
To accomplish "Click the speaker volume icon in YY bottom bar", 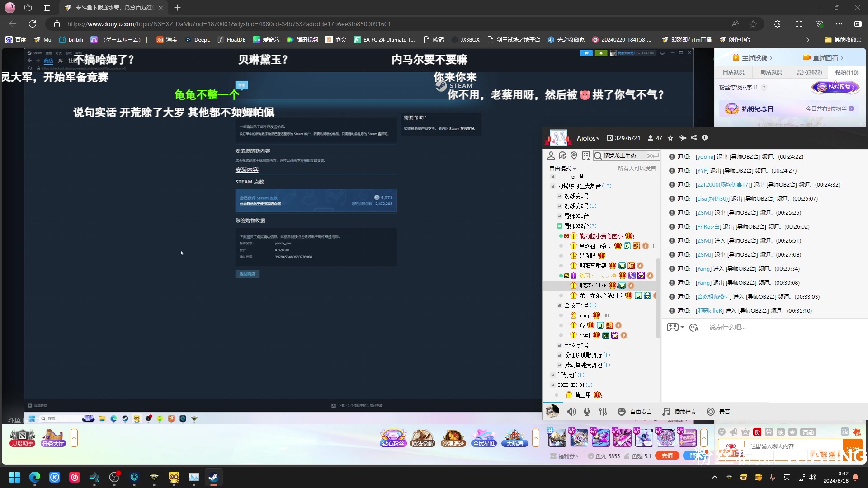I will coord(572,412).
